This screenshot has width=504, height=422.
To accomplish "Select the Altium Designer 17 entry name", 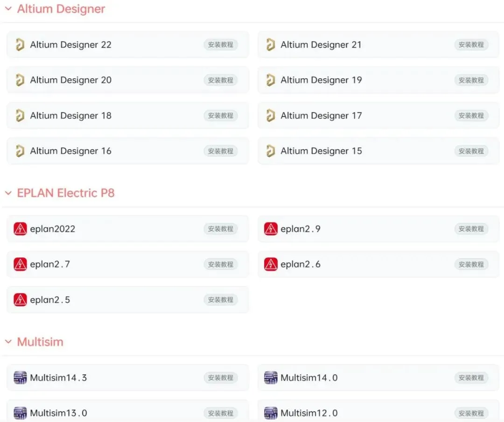I will point(321,116).
